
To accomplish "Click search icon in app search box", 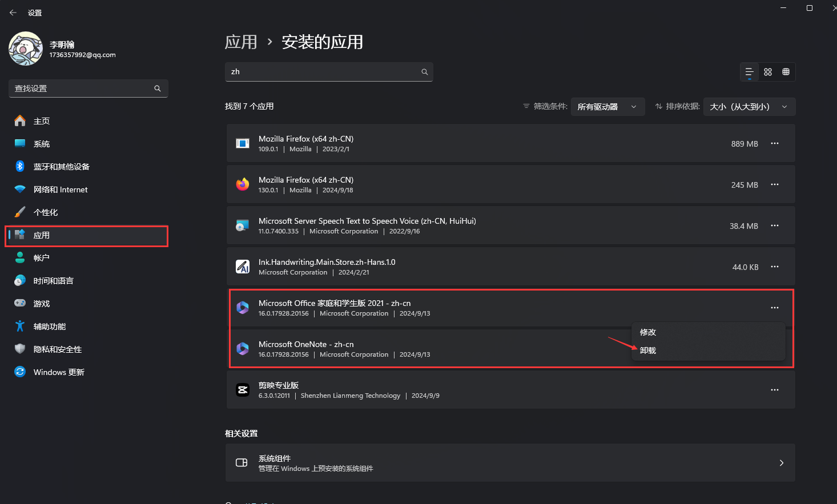I will click(424, 72).
